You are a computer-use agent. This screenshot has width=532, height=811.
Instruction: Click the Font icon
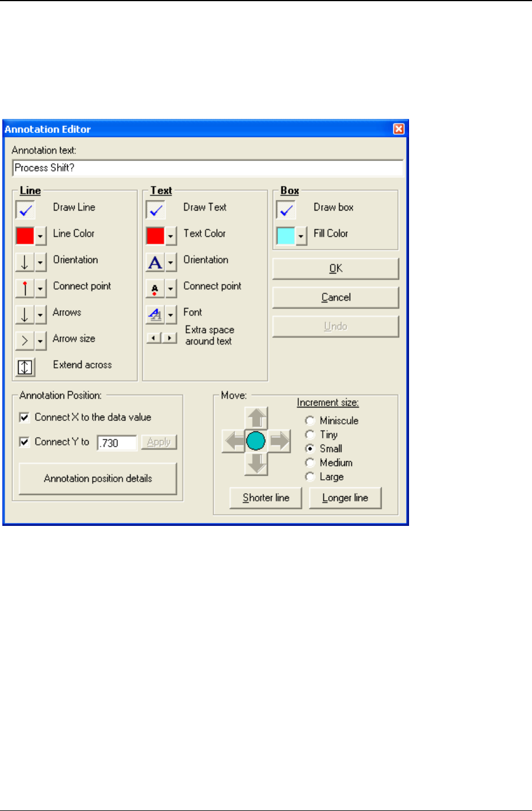[155, 315]
